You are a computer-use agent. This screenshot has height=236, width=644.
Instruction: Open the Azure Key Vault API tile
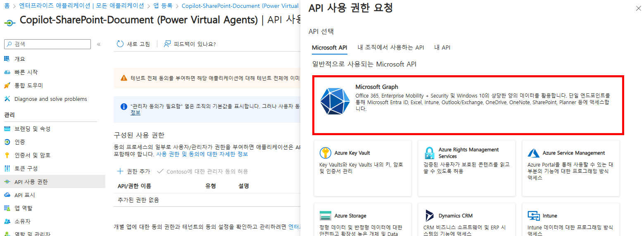(x=362, y=168)
